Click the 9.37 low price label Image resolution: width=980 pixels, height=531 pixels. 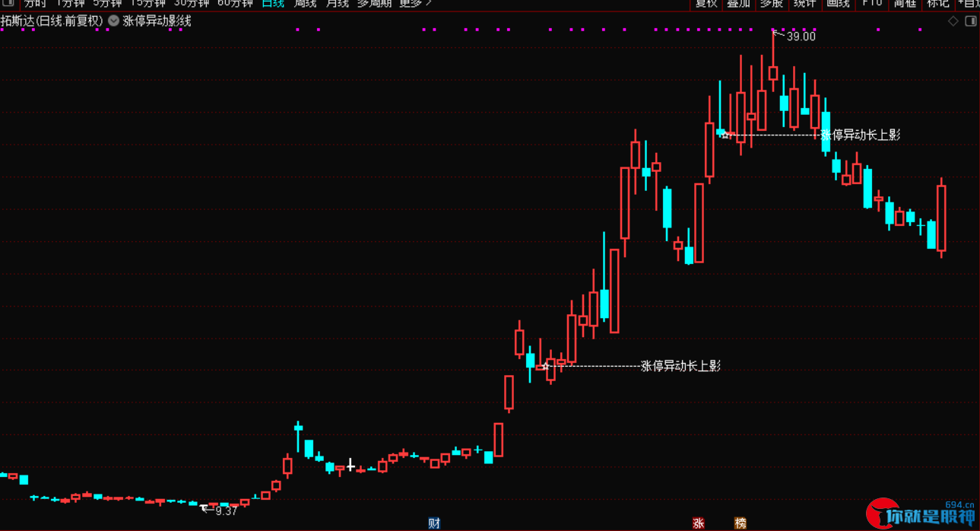click(x=226, y=511)
